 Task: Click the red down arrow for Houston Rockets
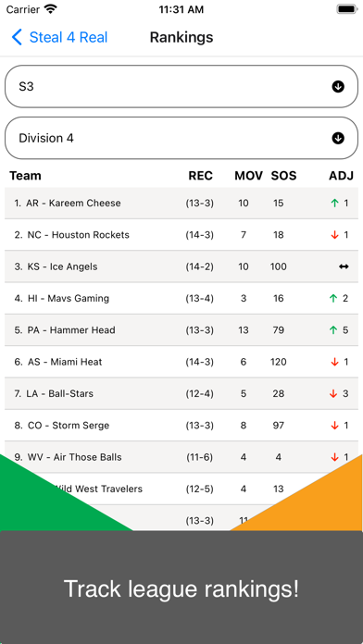(334, 235)
